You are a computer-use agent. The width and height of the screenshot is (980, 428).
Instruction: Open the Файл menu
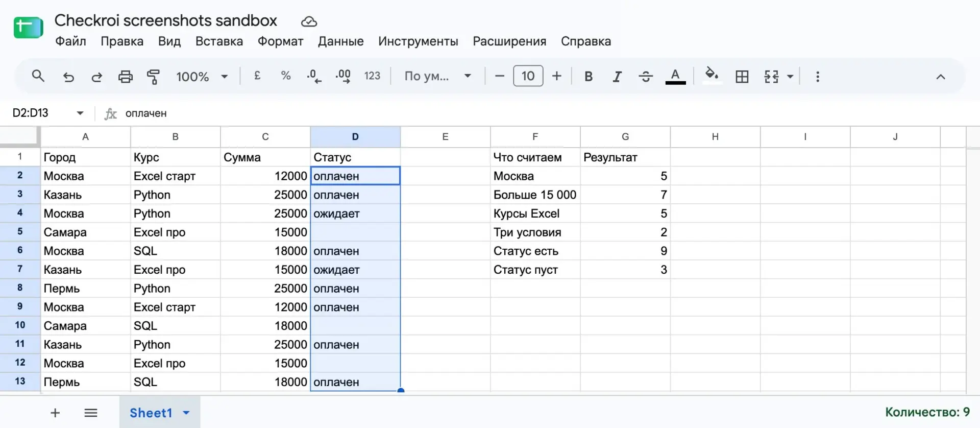point(70,41)
